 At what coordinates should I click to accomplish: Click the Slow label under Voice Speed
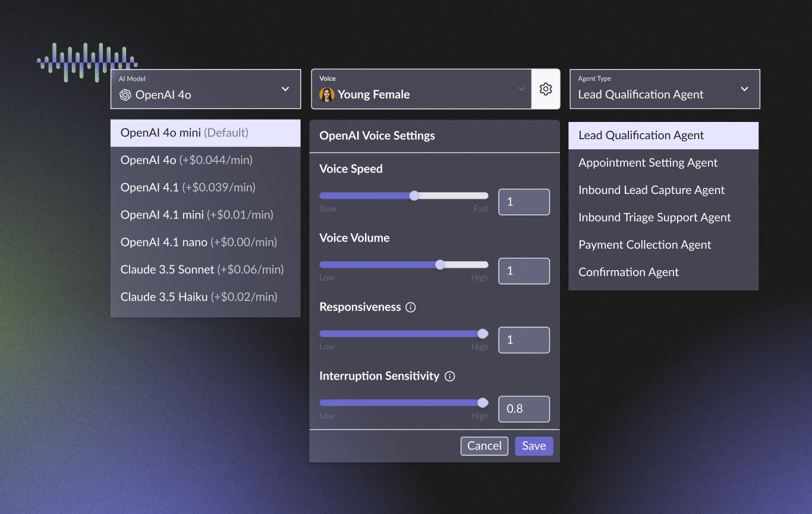328,209
